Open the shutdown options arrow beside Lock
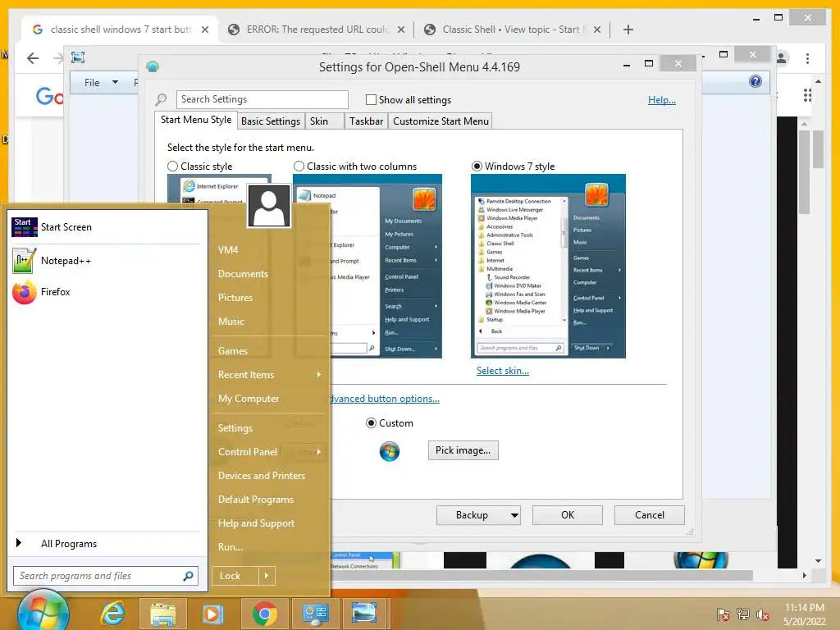 tap(267, 576)
